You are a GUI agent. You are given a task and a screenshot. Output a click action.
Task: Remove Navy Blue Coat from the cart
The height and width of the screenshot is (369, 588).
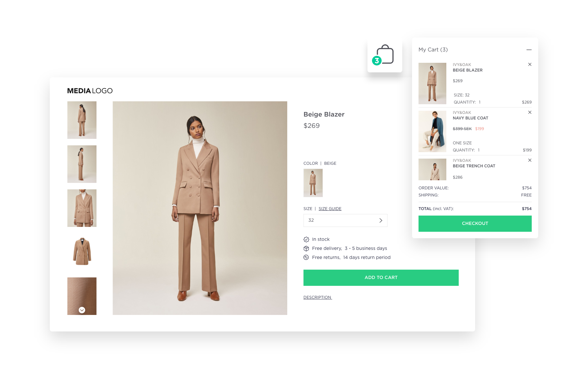tap(530, 112)
